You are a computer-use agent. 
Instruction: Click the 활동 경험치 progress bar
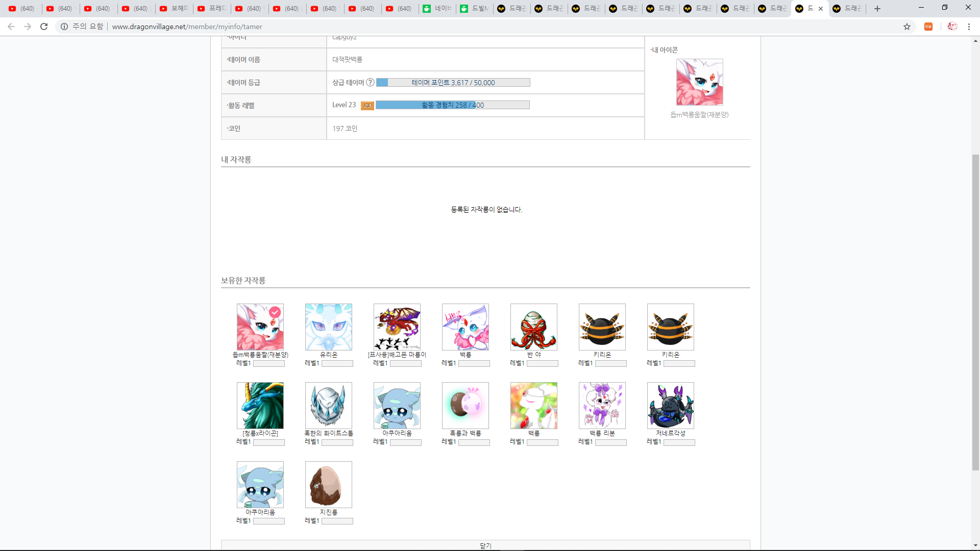pos(453,105)
